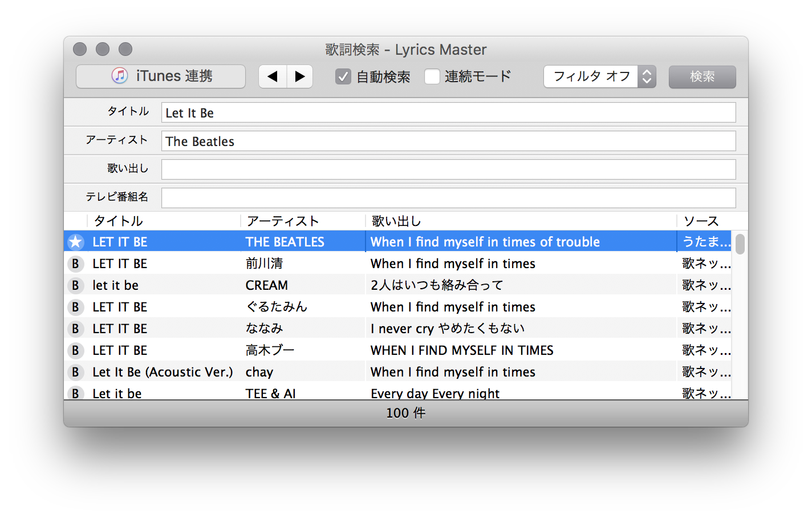Screen dimensions: 812x518
Task: Close the Lyrics Master window
Action: coord(80,49)
